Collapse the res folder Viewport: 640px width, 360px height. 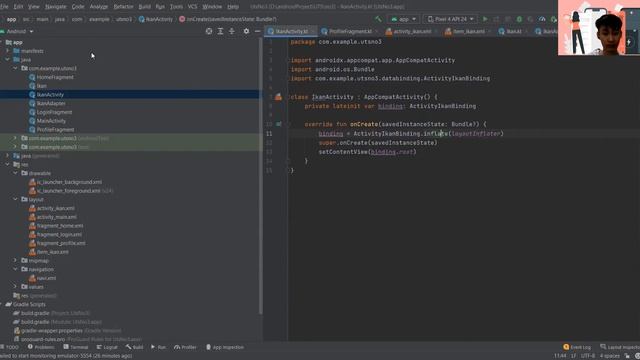coord(8,164)
